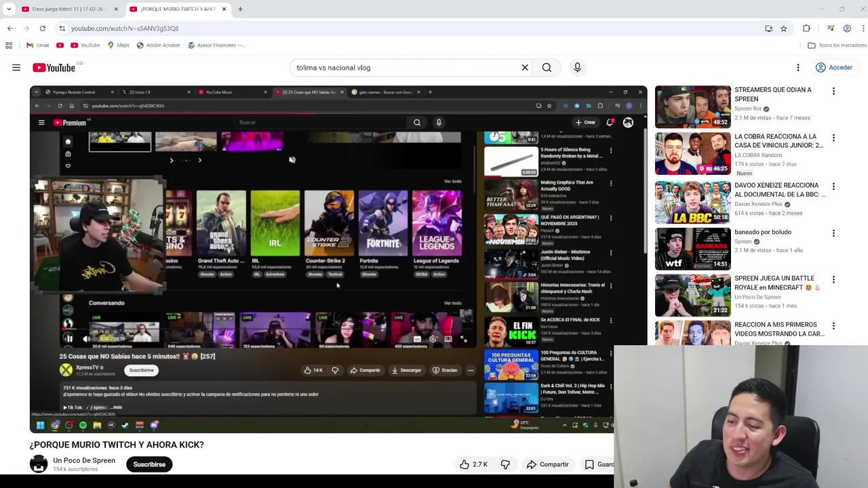Go to YouTube home via logo
The width and height of the screenshot is (868, 488).
coord(54,68)
